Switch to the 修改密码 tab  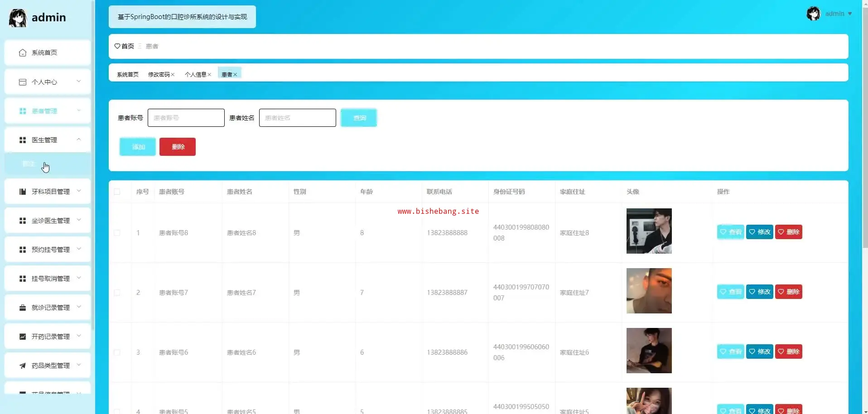159,75
